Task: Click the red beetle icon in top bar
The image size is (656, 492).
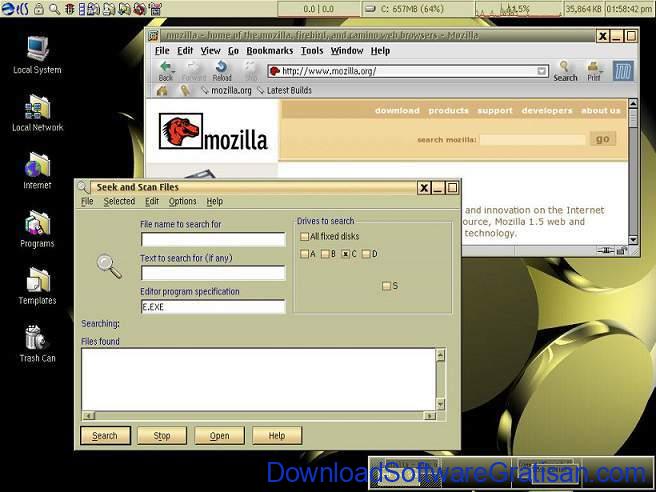Action: [69, 8]
